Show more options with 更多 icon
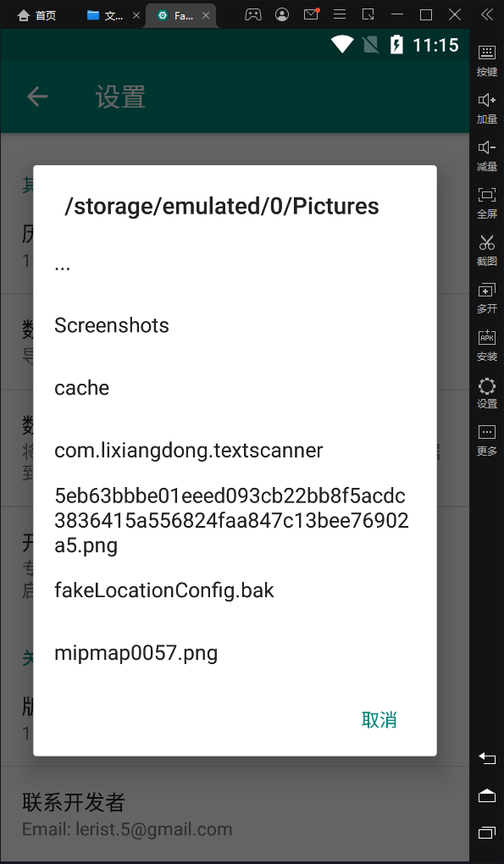504x864 pixels. point(486,440)
